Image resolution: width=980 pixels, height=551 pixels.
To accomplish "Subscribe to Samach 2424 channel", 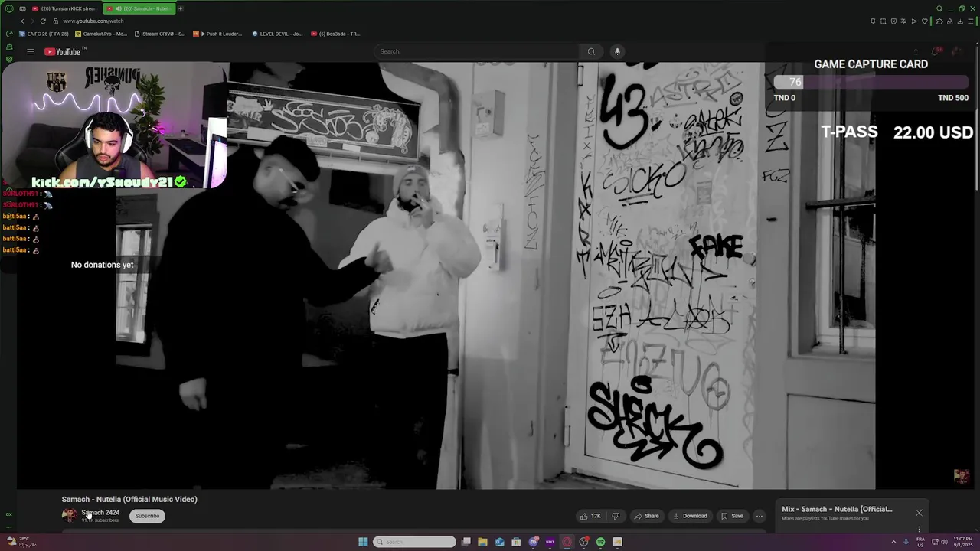I will click(x=147, y=516).
